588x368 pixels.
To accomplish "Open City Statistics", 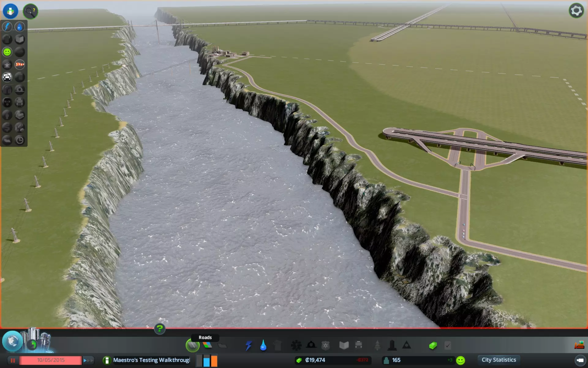I will click(x=499, y=360).
